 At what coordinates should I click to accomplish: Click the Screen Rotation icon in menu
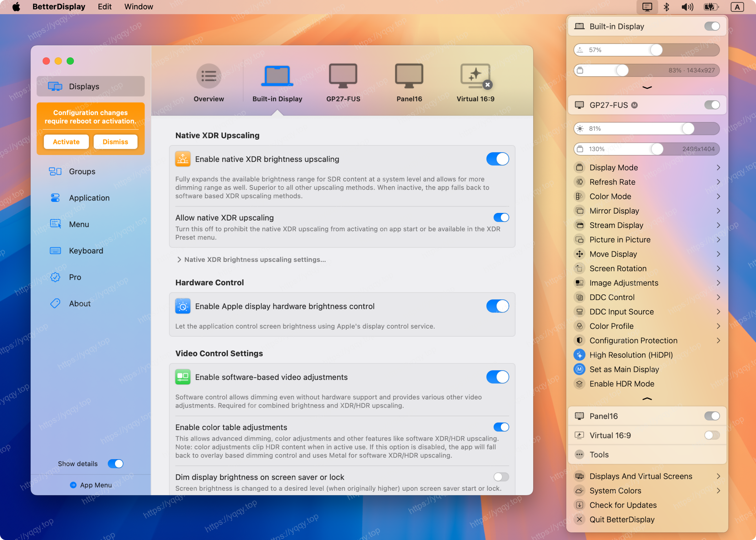[579, 268]
